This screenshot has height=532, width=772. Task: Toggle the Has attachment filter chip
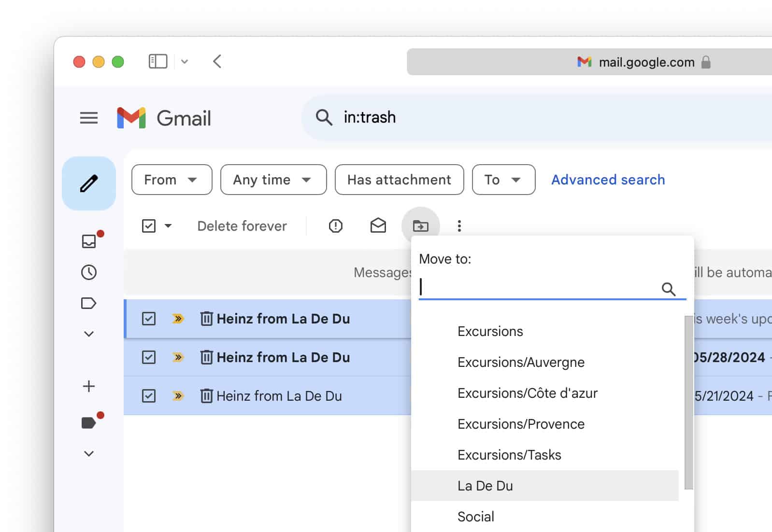coord(399,180)
